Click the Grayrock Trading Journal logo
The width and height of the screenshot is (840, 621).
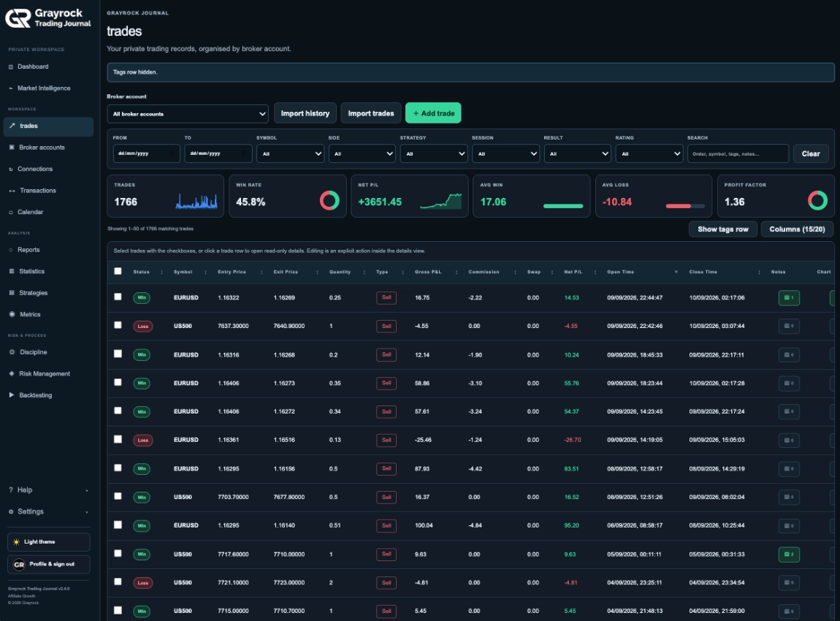coord(48,18)
